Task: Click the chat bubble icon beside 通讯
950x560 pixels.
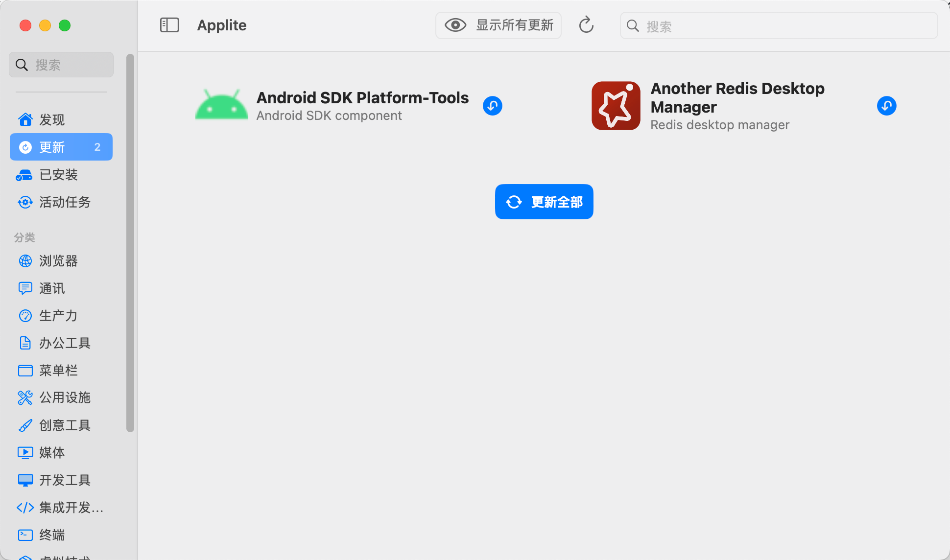Action: tap(25, 288)
